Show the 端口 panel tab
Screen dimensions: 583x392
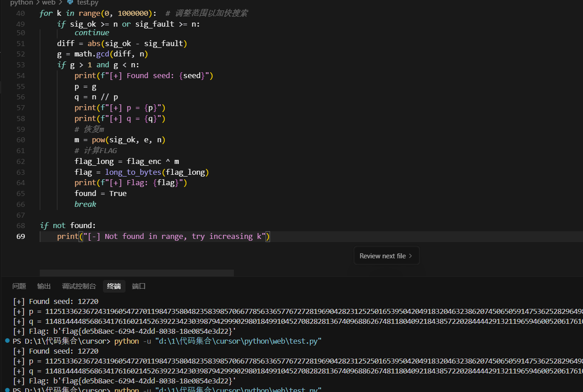(x=139, y=286)
